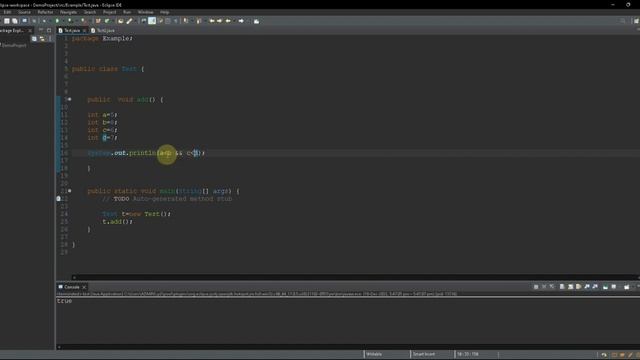The width and height of the screenshot is (640, 360).
Task: Jump to Previous Annotation from the toolbar
Action: click(x=199, y=21)
